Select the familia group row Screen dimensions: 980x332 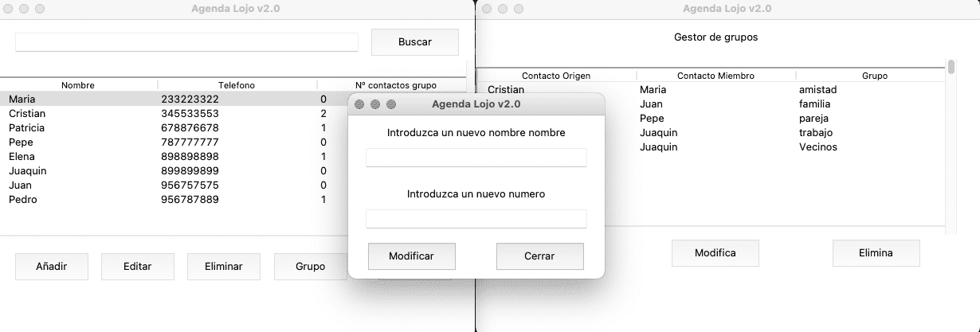pyautogui.click(x=814, y=104)
